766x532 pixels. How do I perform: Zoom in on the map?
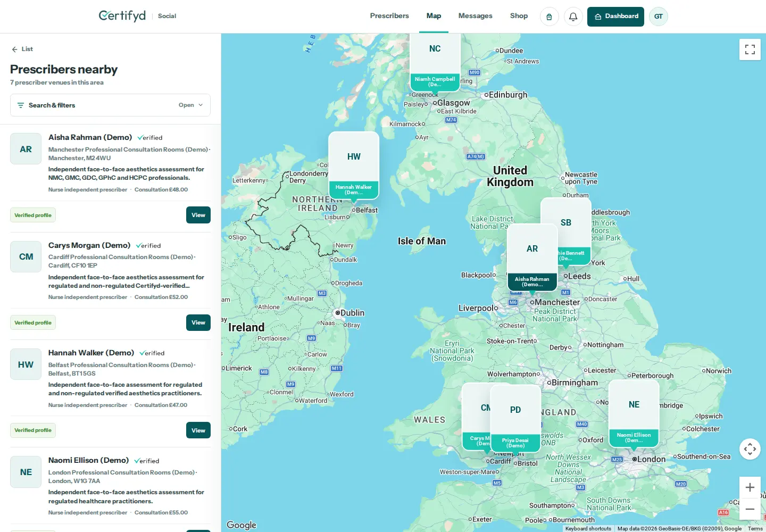[750, 487]
